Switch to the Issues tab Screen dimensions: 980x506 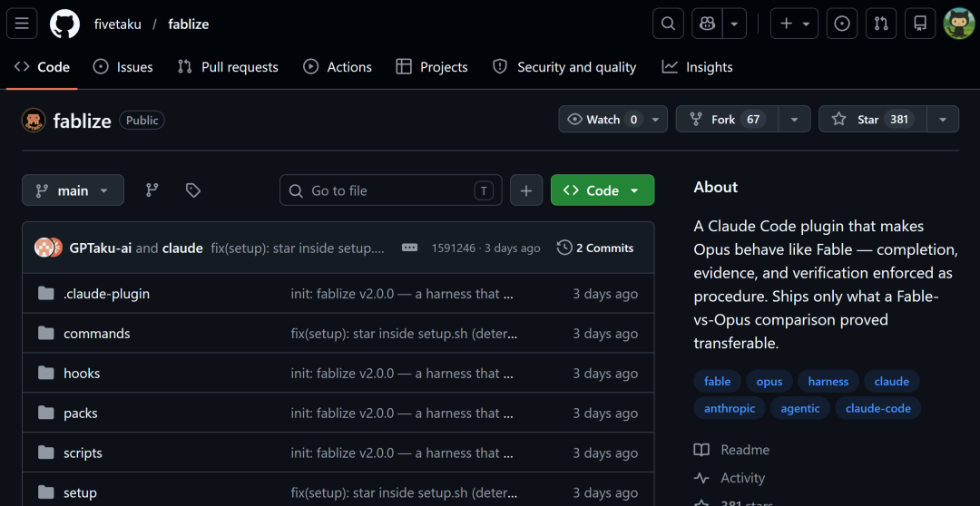[122, 67]
